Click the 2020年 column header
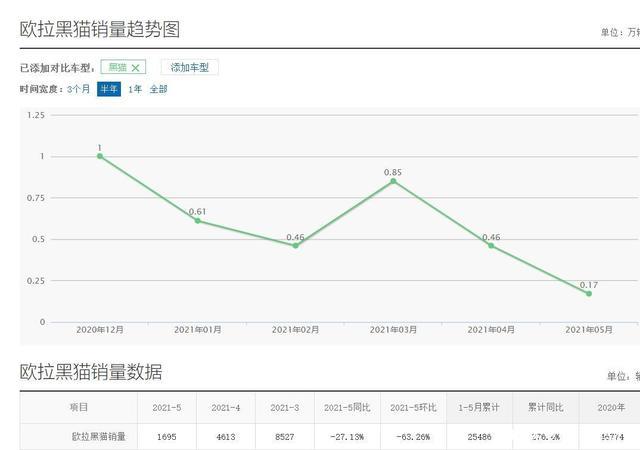The width and height of the screenshot is (640, 450). [x=611, y=408]
